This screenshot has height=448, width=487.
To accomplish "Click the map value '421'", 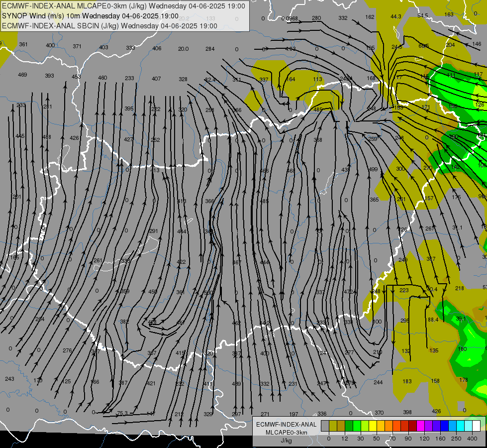I will (x=151, y=383).
